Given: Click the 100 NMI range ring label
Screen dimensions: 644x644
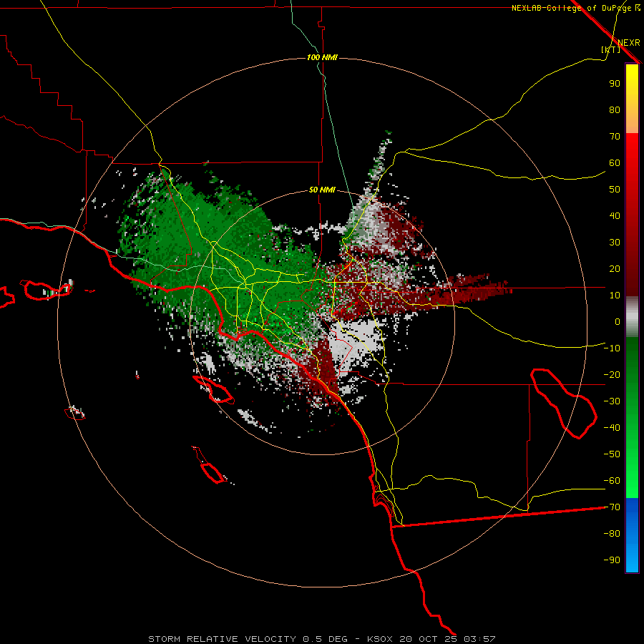Looking at the screenshot, I should pos(322,57).
